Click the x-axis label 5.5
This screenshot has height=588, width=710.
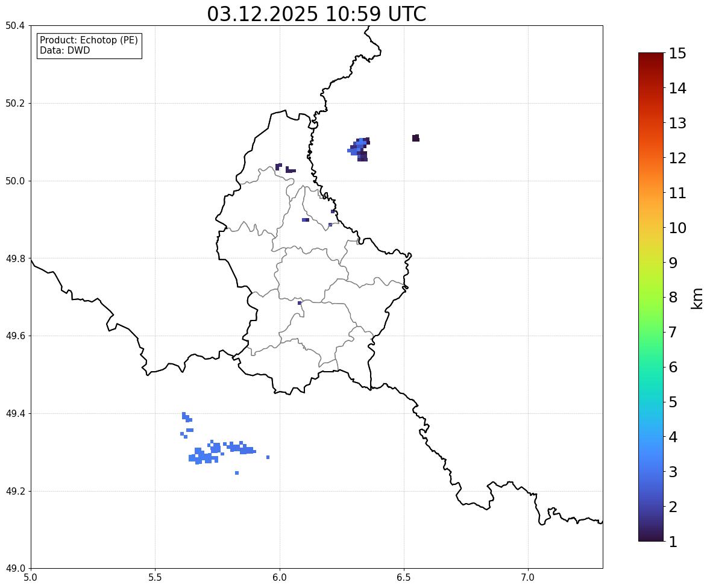click(x=156, y=578)
